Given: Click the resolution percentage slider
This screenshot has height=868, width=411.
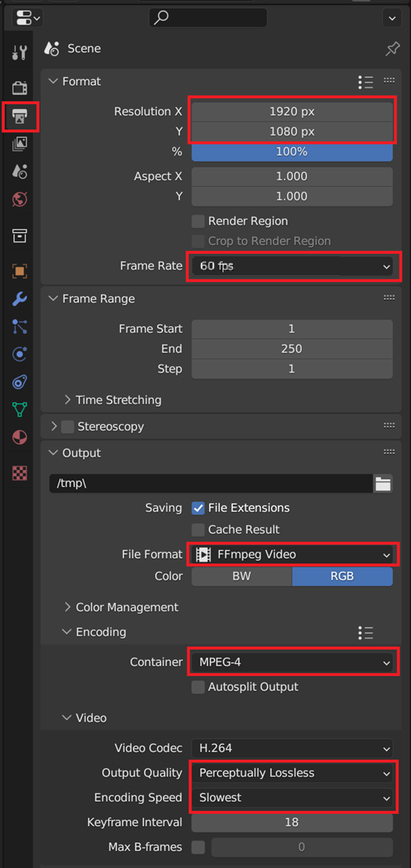Looking at the screenshot, I should click(292, 152).
